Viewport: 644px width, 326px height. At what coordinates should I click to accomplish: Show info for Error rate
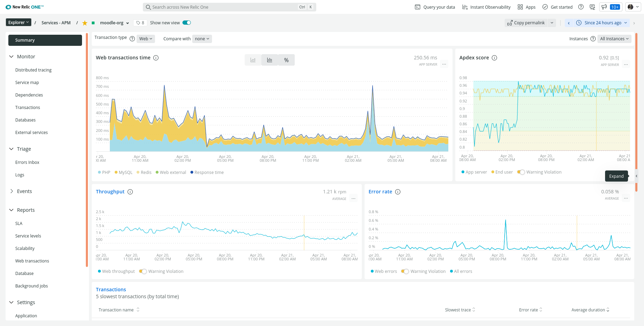tap(398, 192)
